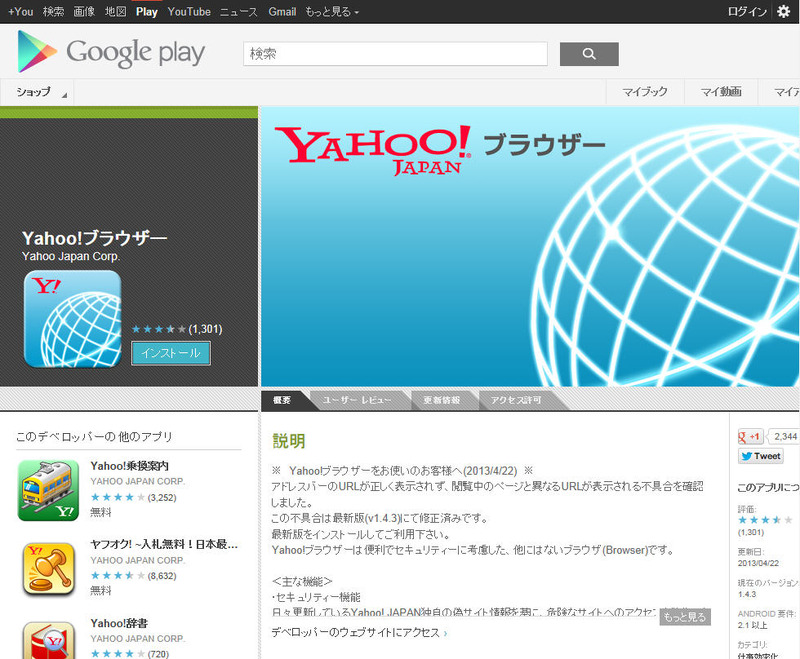The height and width of the screenshot is (659, 800).
Task: Click the Google Play logo
Action: 111,52
